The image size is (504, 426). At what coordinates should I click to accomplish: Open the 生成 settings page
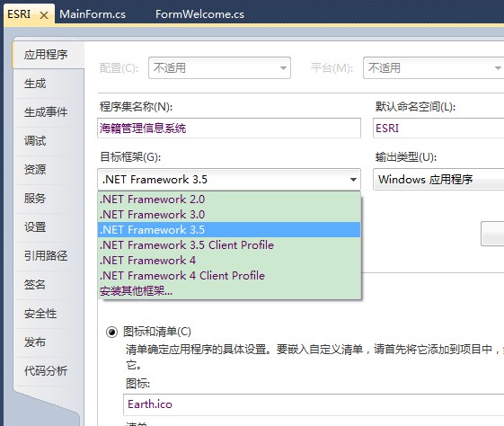click(49, 84)
